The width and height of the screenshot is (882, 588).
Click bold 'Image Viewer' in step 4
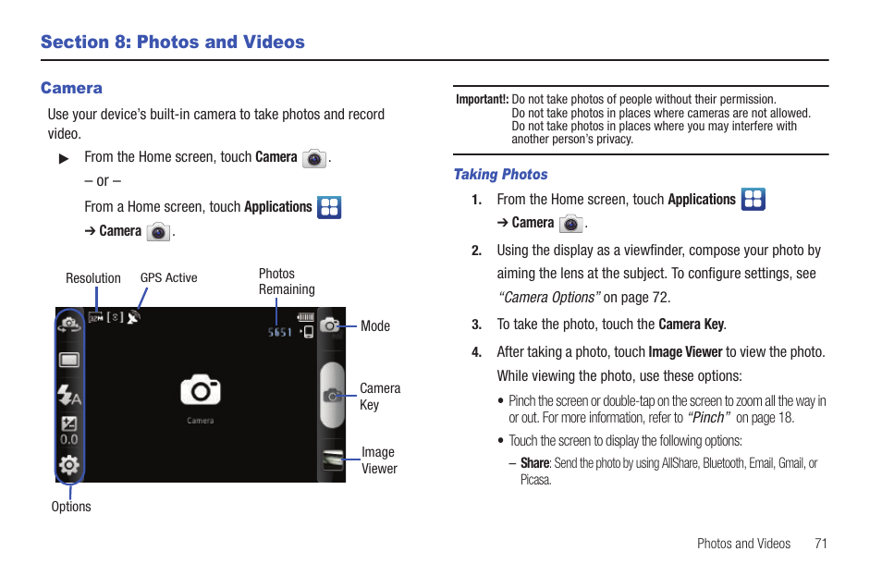tap(685, 352)
